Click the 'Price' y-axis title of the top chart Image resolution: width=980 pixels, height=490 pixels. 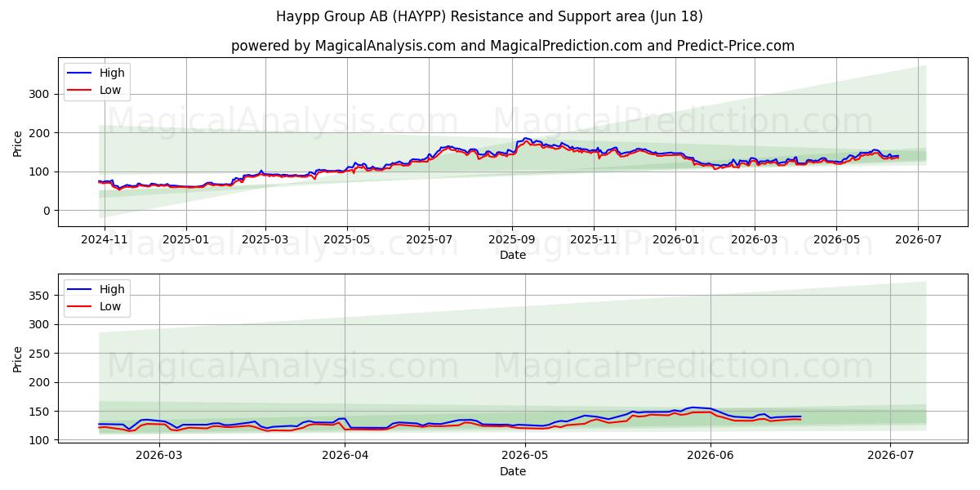(x=18, y=143)
